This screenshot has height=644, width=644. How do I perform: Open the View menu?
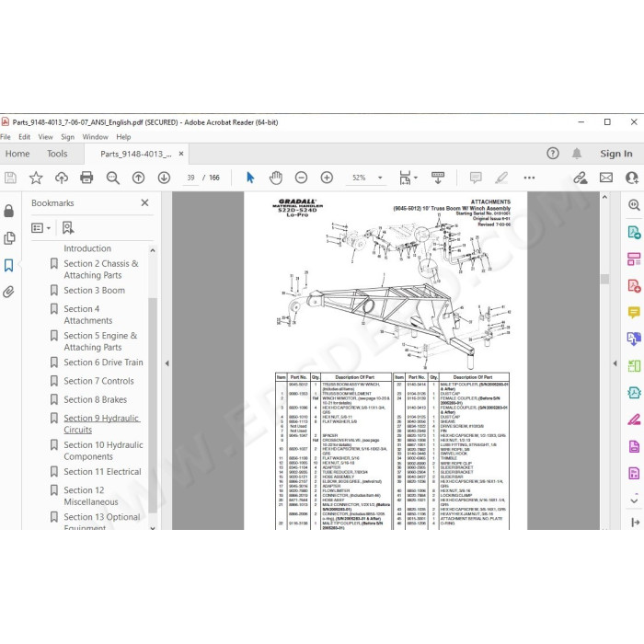pos(46,137)
